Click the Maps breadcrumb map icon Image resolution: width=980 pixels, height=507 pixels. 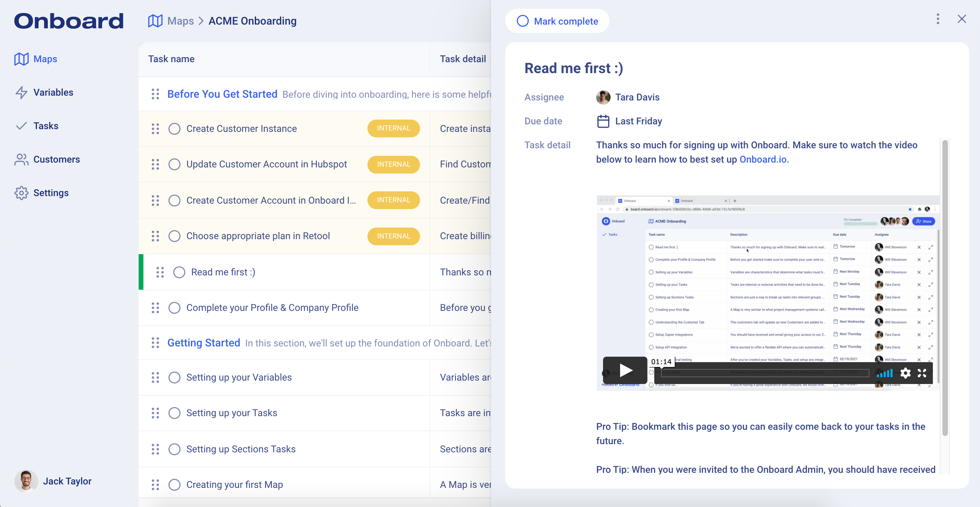(155, 21)
